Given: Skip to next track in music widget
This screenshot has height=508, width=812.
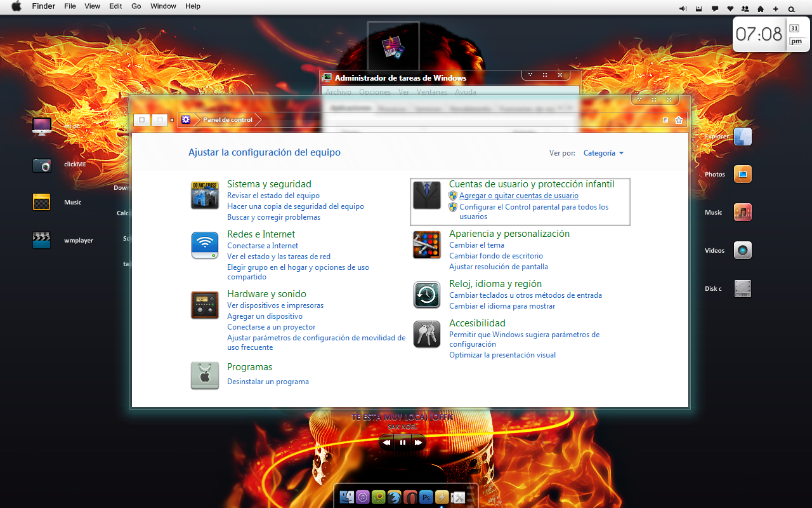Looking at the screenshot, I should pos(419,443).
